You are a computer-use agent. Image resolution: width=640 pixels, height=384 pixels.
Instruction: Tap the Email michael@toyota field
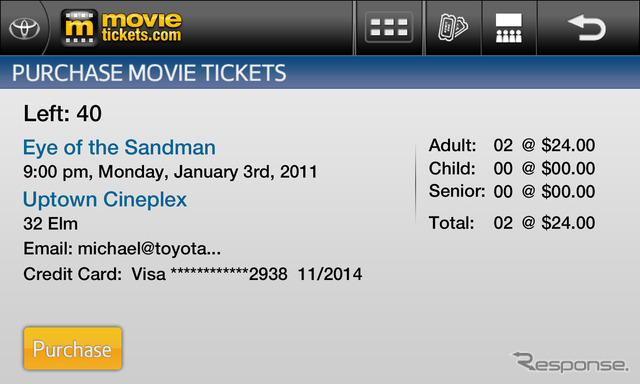tap(122, 249)
